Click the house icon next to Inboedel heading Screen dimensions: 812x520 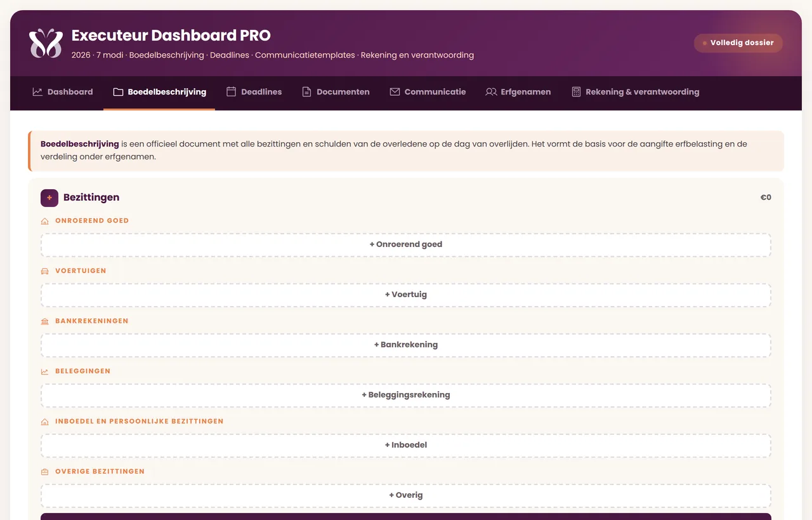(44, 422)
